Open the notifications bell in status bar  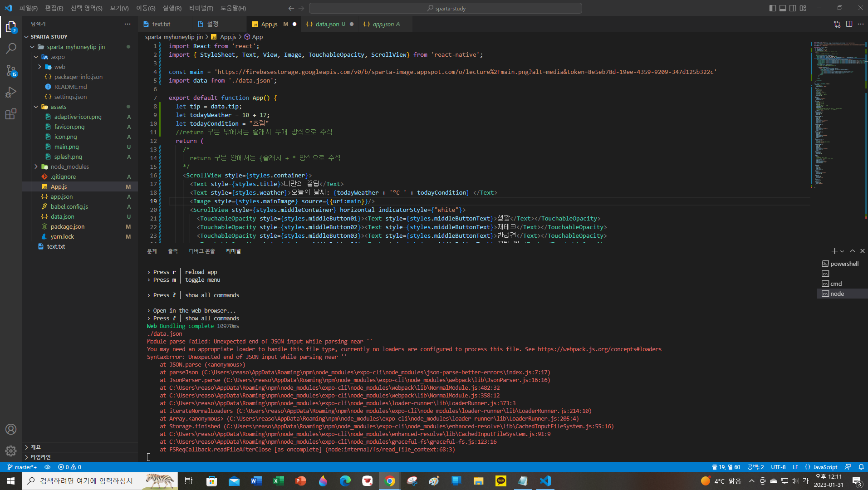pyautogui.click(x=861, y=467)
